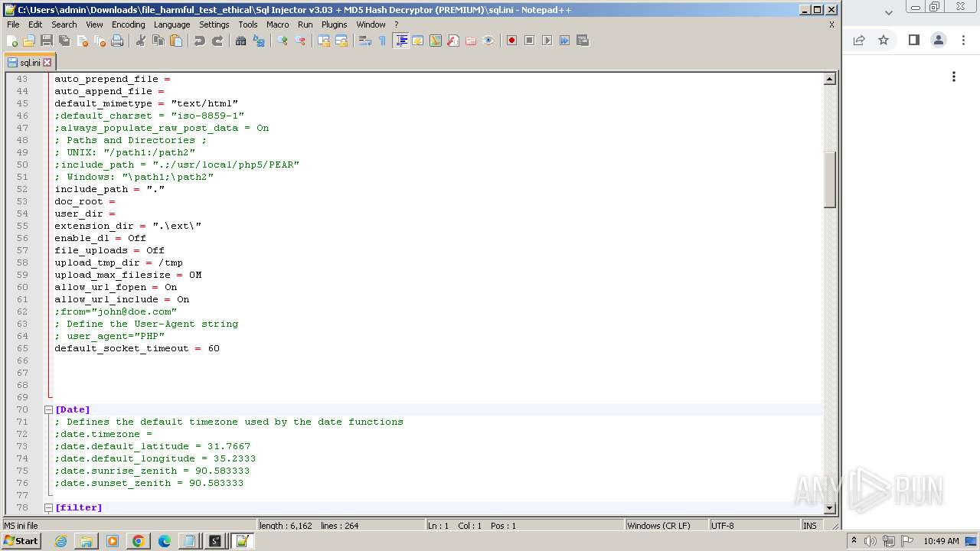
Task: Click the Chrome bookmark star icon
Action: [x=884, y=40]
